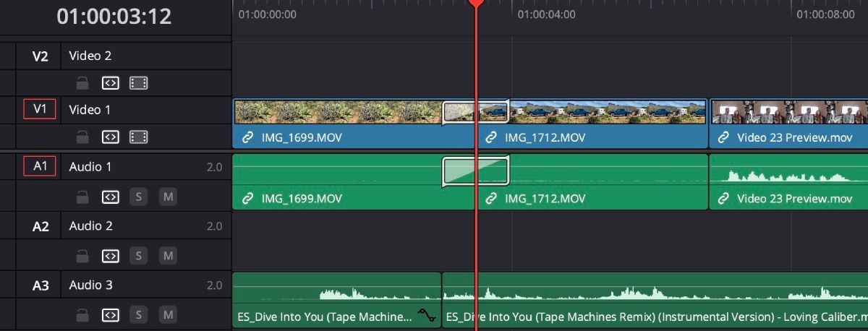Image resolution: width=868 pixels, height=331 pixels.
Task: Click the 01:00:03:12 timecode field
Action: [x=114, y=17]
